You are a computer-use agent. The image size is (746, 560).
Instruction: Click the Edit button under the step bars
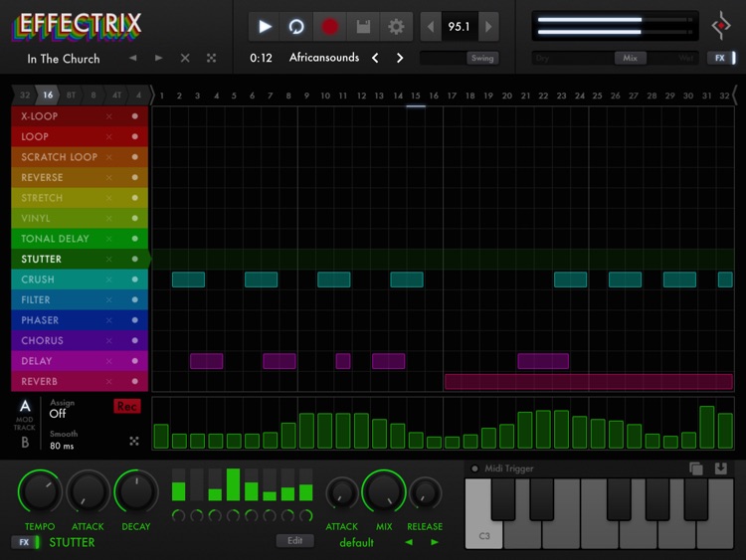coord(295,540)
